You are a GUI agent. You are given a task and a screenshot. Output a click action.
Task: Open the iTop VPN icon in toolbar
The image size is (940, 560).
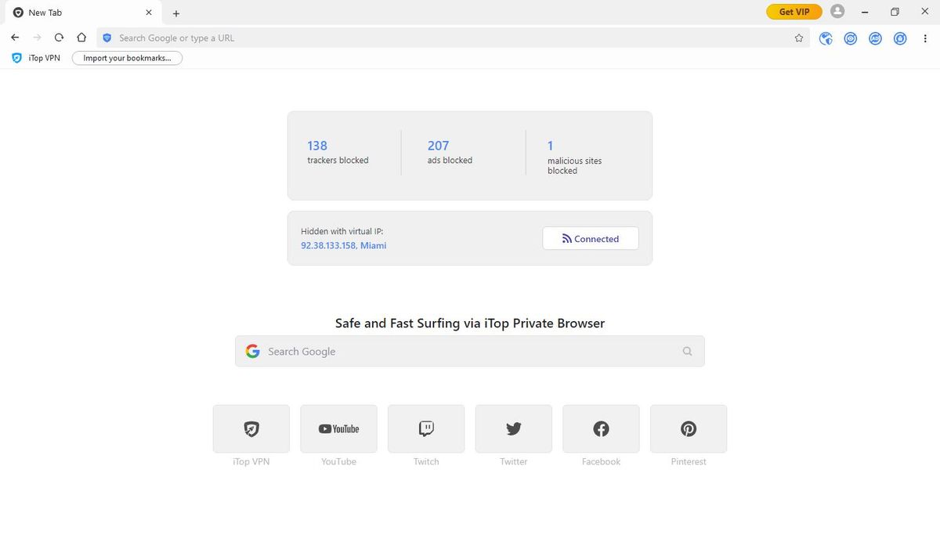tap(826, 38)
